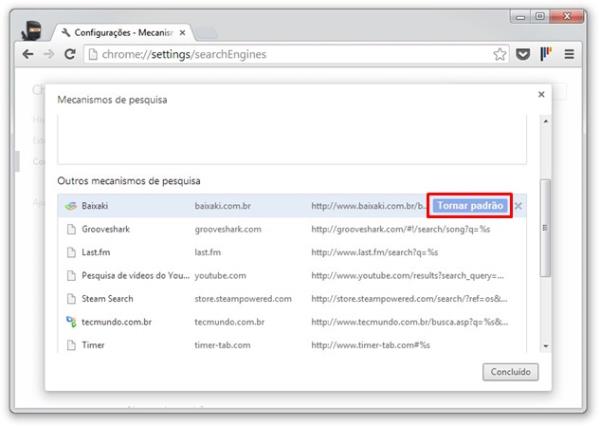Click the Baixaki search URL
This screenshot has width=600, height=427.
tap(368, 206)
